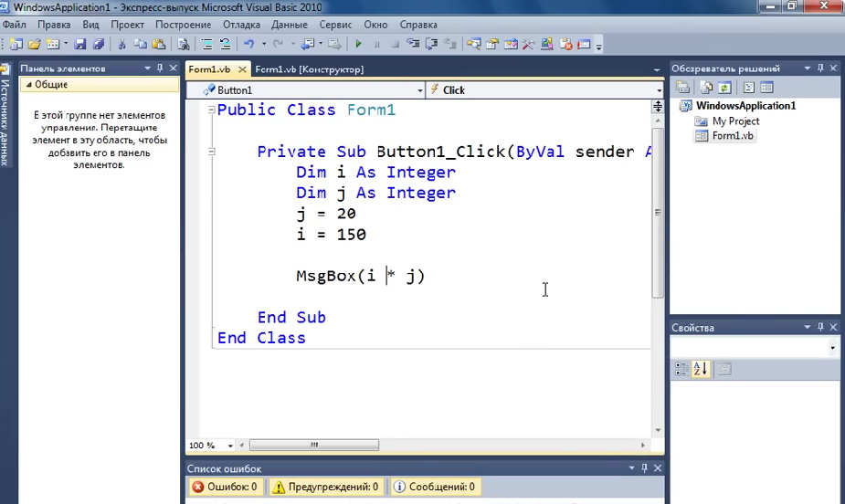Click the editor split-window handle above scrollbar

[x=658, y=106]
